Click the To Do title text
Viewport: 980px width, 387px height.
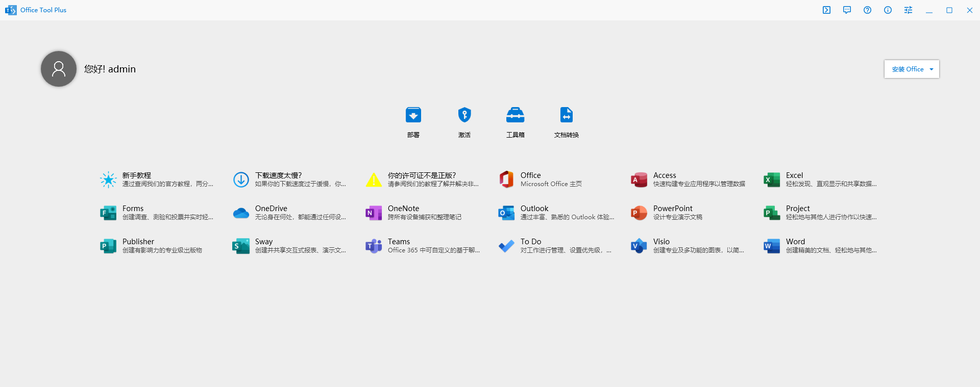(531, 242)
